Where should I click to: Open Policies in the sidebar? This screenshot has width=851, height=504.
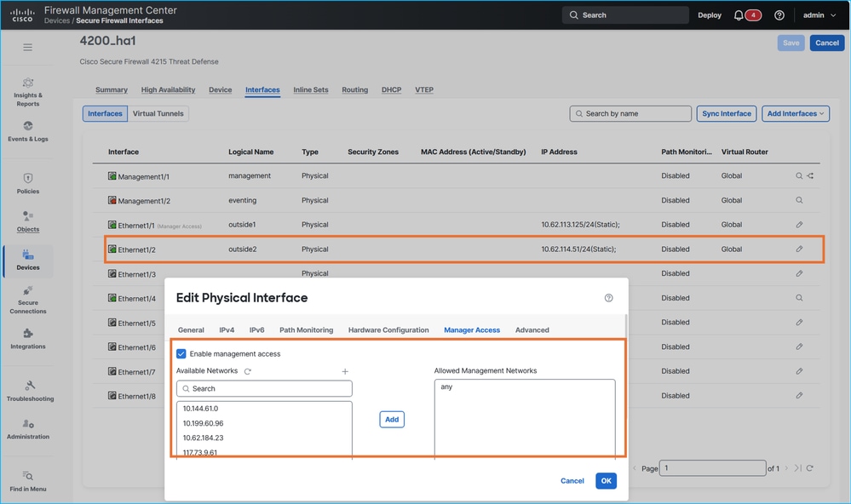pyautogui.click(x=27, y=184)
